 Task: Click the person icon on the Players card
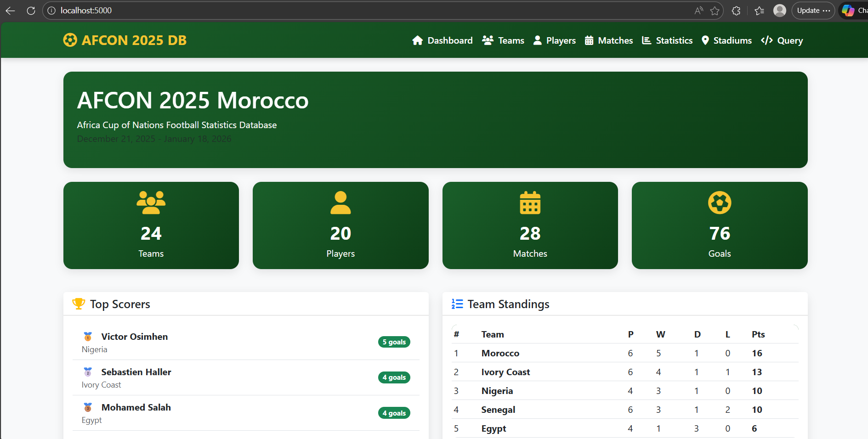coord(340,202)
